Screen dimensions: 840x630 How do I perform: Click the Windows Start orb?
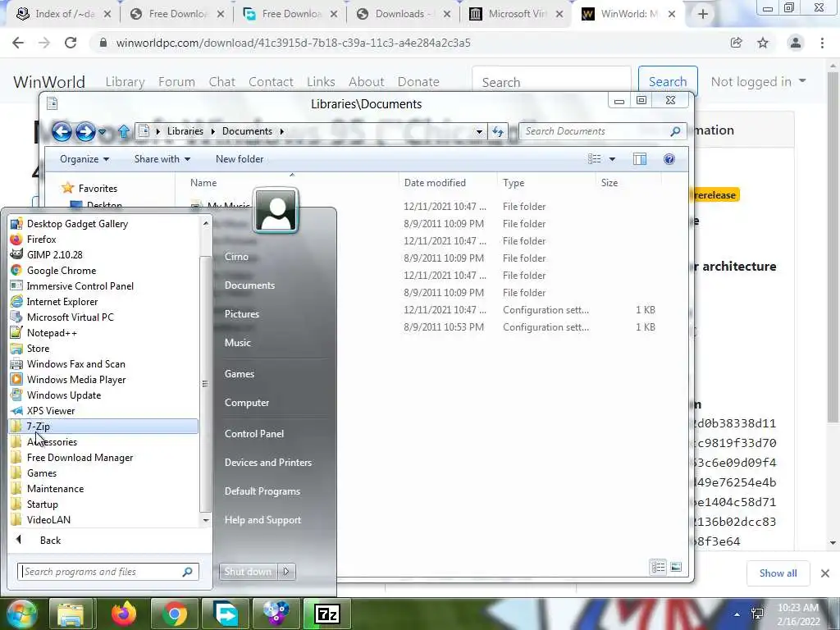tap(21, 614)
